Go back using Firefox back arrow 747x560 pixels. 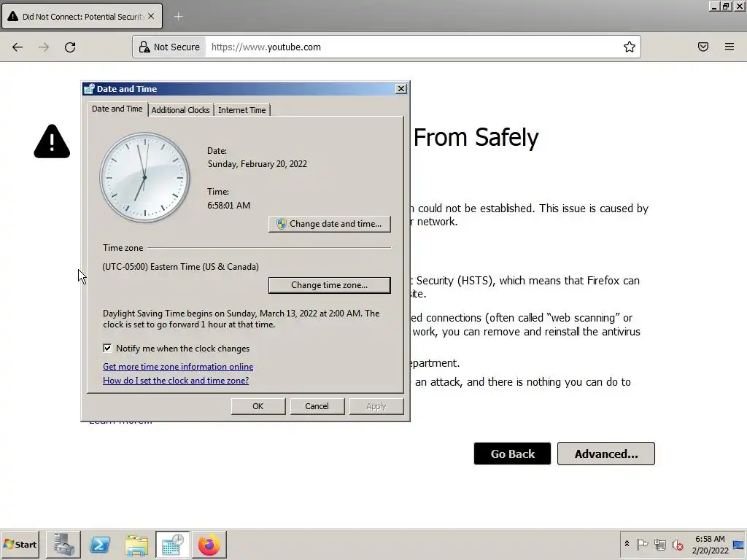coord(18,47)
